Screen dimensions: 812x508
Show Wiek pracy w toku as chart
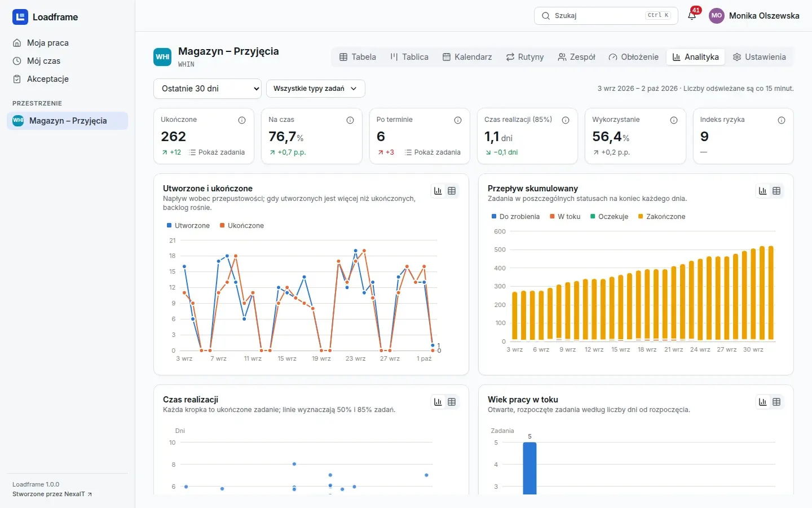[763, 402]
